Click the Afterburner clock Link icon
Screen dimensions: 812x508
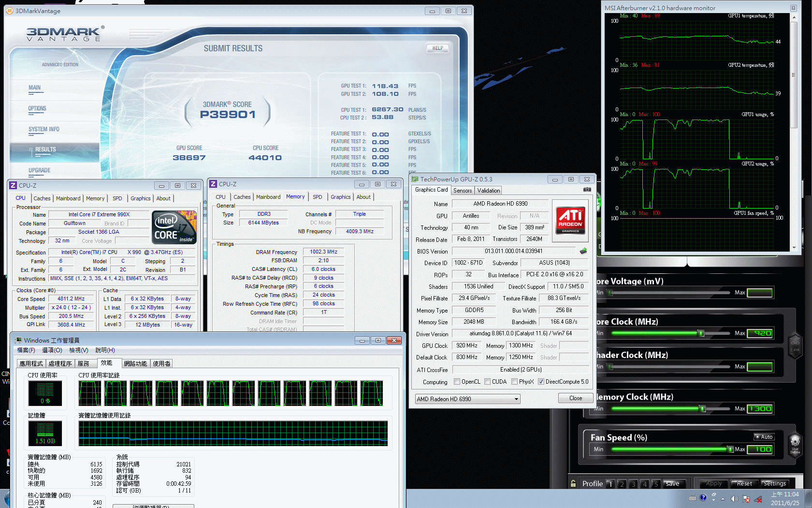795,346
